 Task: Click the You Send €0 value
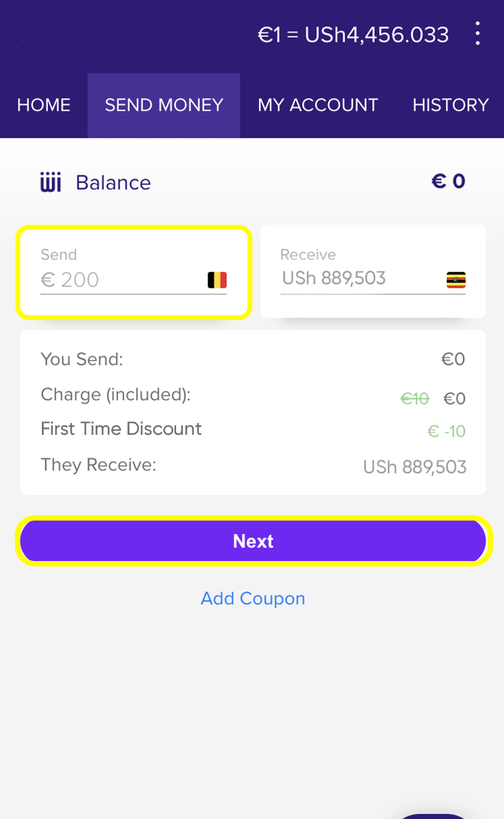tap(453, 359)
